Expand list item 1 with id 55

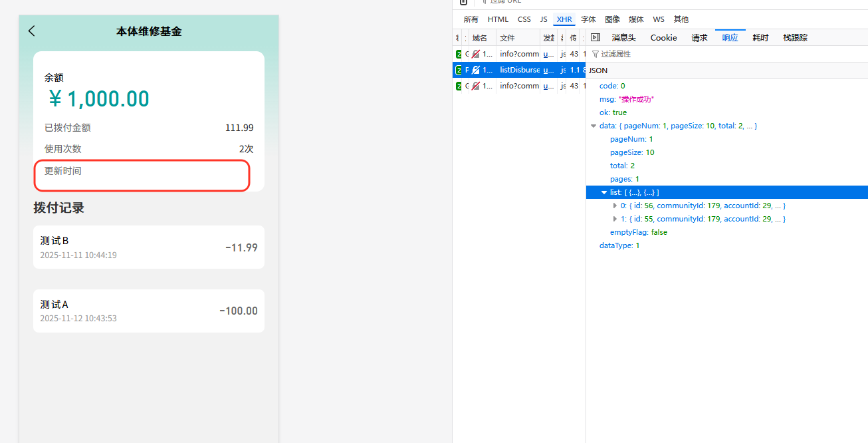[615, 219]
